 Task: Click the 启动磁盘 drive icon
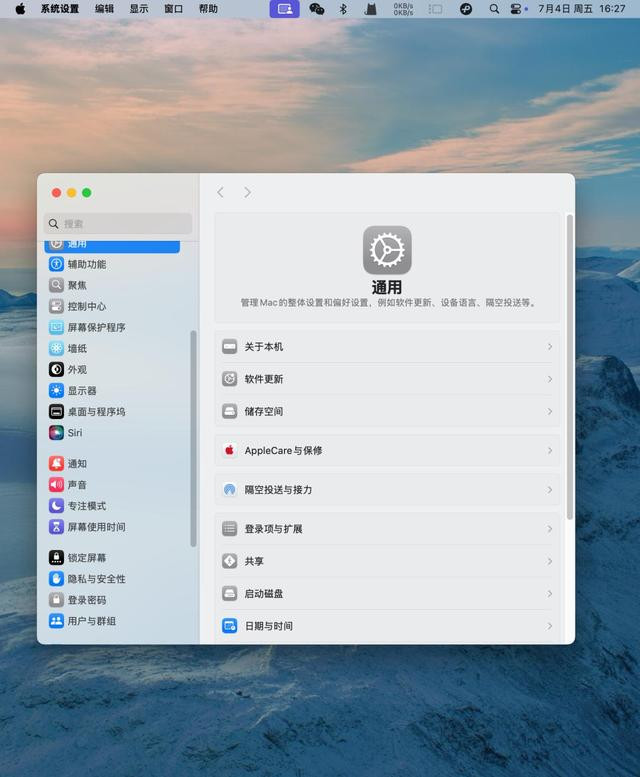click(229, 594)
